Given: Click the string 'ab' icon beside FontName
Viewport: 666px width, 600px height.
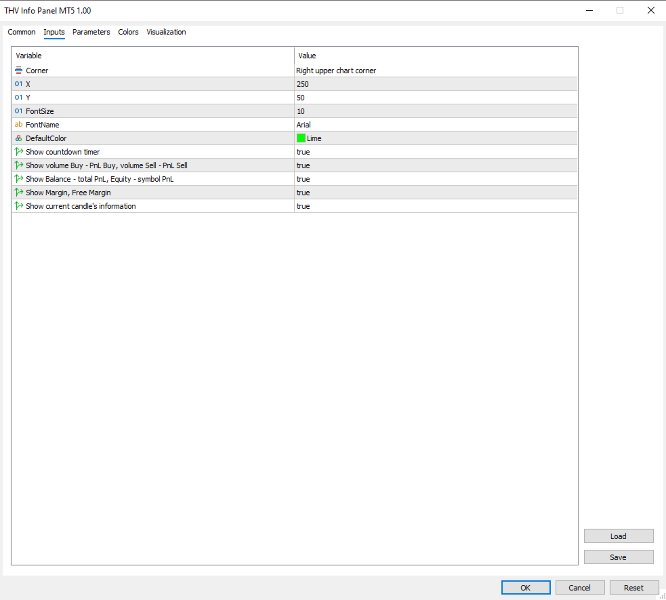Looking at the screenshot, I should (x=18, y=125).
